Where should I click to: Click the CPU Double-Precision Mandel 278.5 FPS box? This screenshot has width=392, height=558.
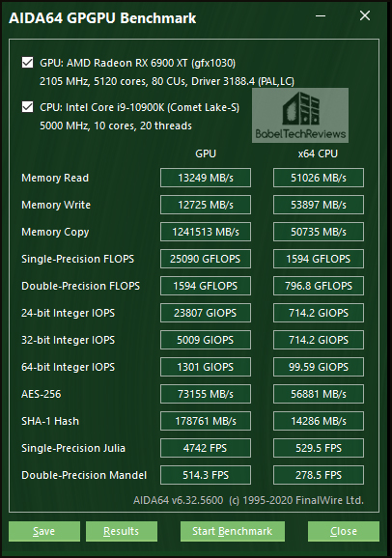pyautogui.click(x=319, y=475)
